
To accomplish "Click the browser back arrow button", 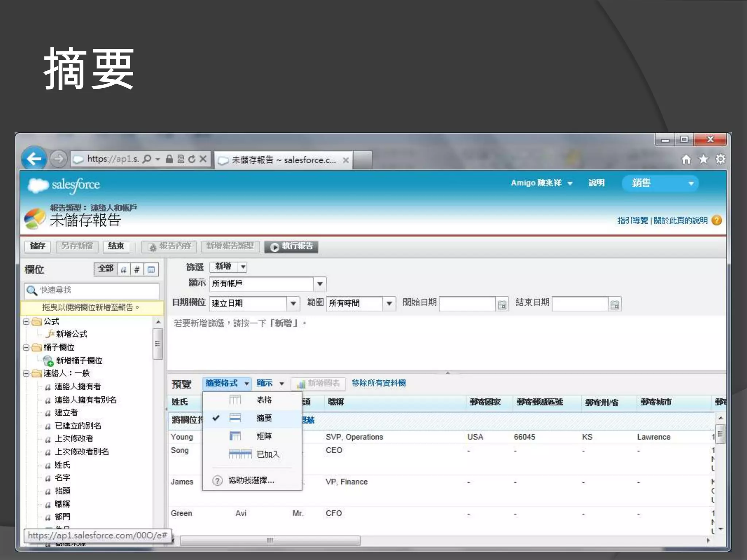I will click(x=34, y=159).
